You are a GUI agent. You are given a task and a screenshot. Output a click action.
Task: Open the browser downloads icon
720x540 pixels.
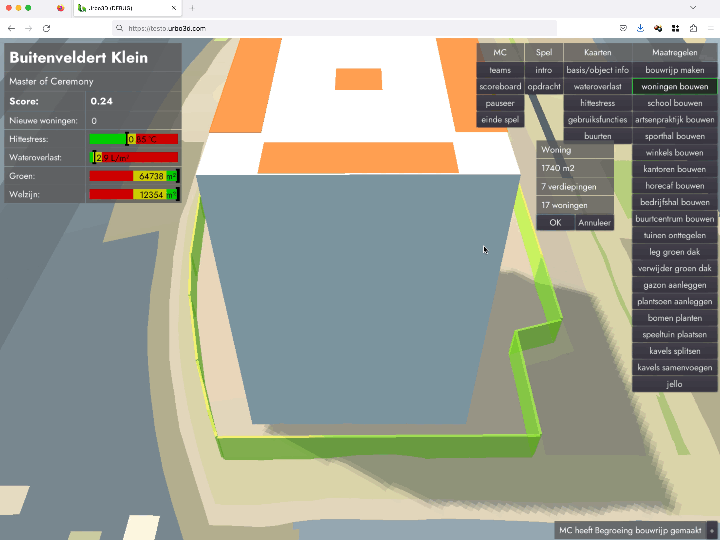(x=640, y=28)
